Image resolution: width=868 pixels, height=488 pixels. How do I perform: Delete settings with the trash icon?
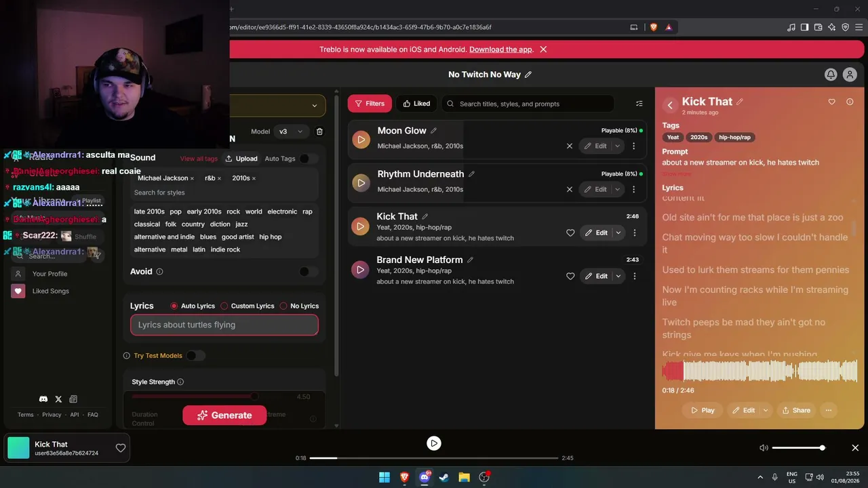[x=319, y=131]
